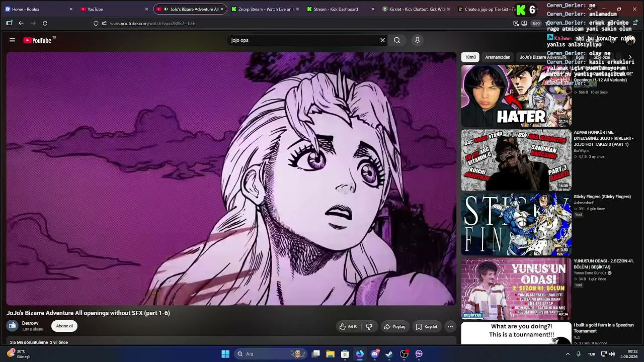Viewport: 644px width, 362px height.
Task: Open site permissions icon beside the URL
Action: tap(104, 23)
